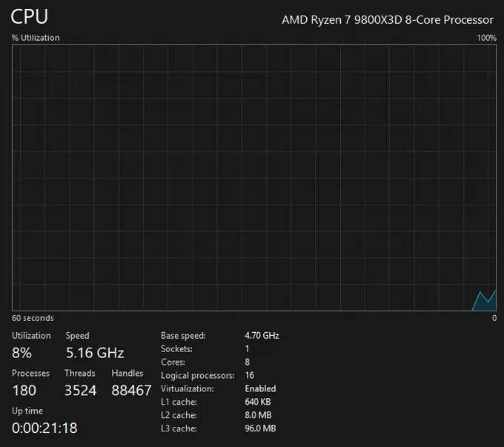The height and width of the screenshot is (447, 504).
Task: Click the Threads label
Action: coord(80,373)
